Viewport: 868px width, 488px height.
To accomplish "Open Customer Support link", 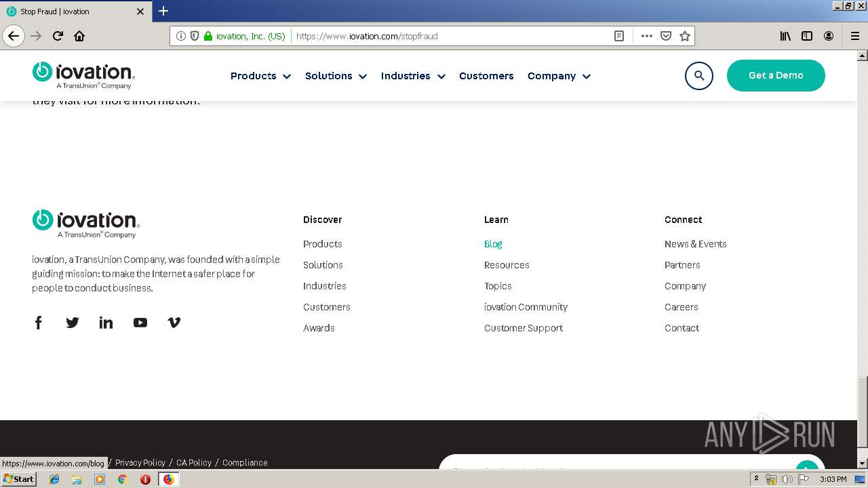I will coord(524,328).
